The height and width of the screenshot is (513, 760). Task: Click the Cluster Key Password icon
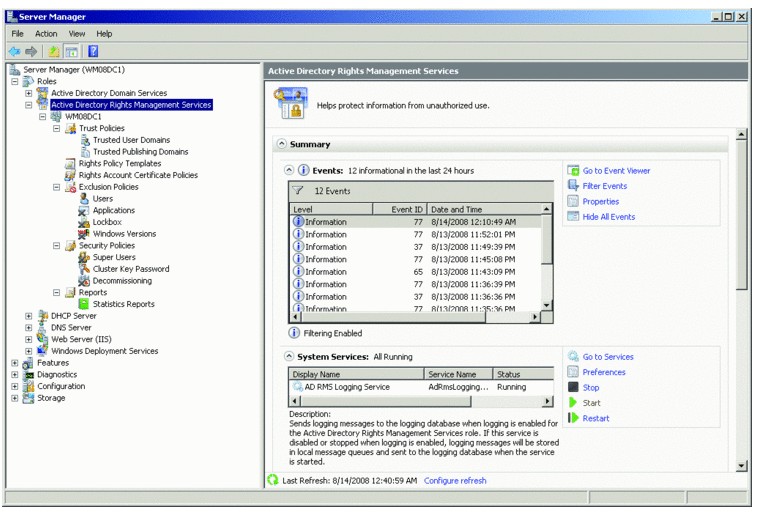[x=84, y=269]
